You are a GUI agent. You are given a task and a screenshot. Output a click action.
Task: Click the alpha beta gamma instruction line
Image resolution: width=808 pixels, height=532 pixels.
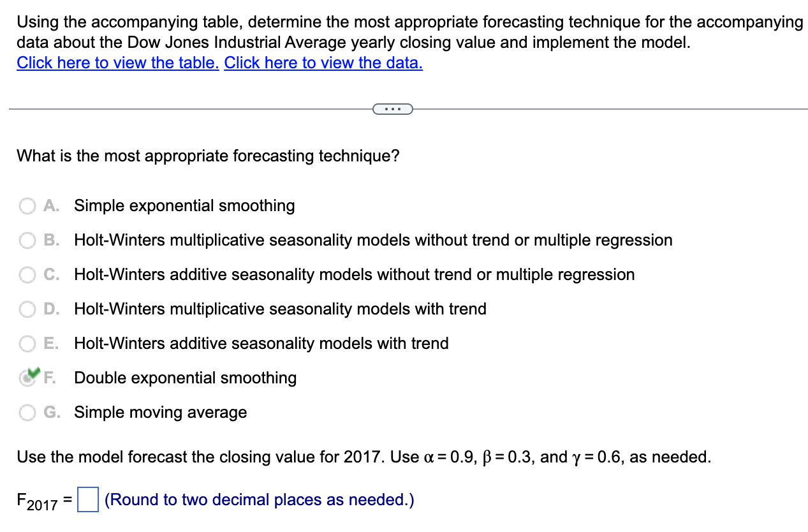point(364,457)
